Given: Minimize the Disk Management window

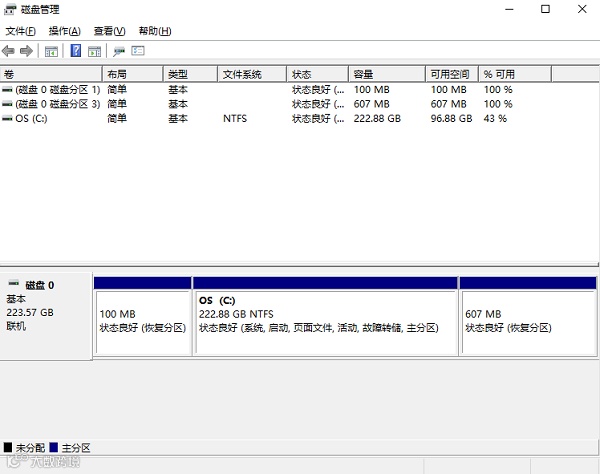Looking at the screenshot, I should 509,9.
